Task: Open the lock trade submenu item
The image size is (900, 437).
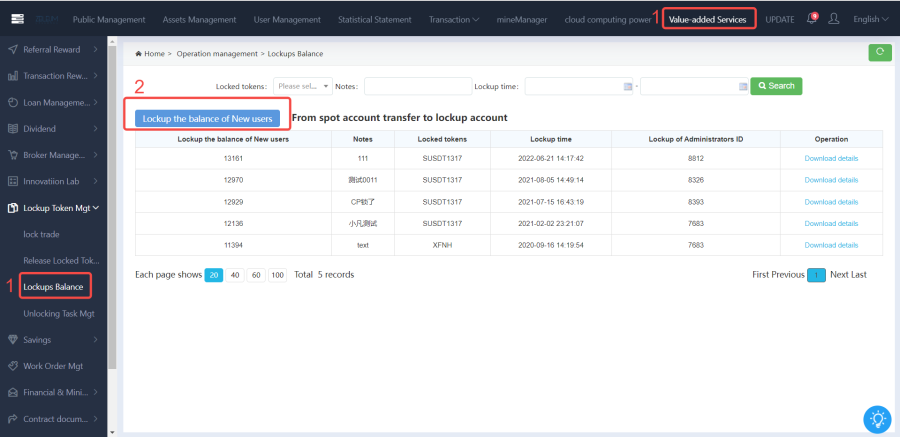Action: 41,234
